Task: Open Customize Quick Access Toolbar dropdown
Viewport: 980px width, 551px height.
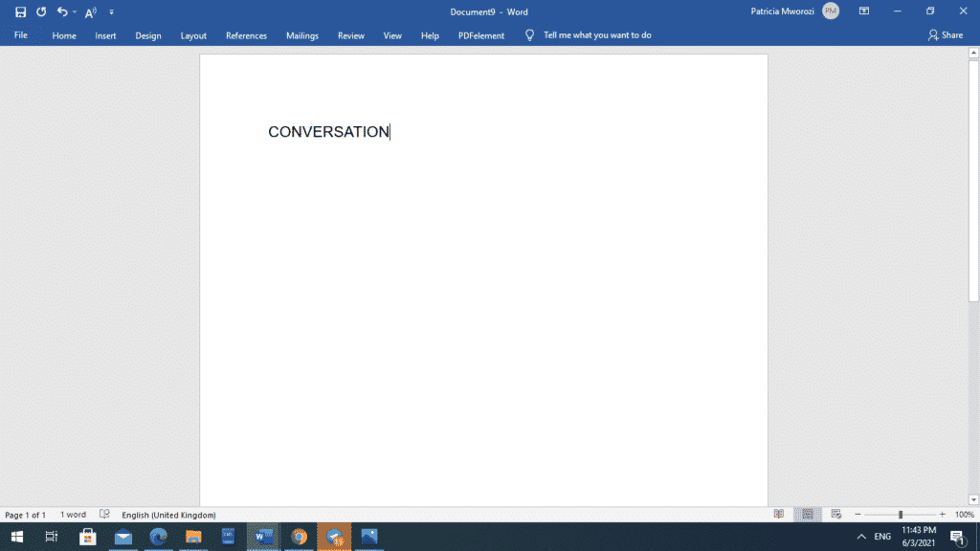Action: [111, 12]
